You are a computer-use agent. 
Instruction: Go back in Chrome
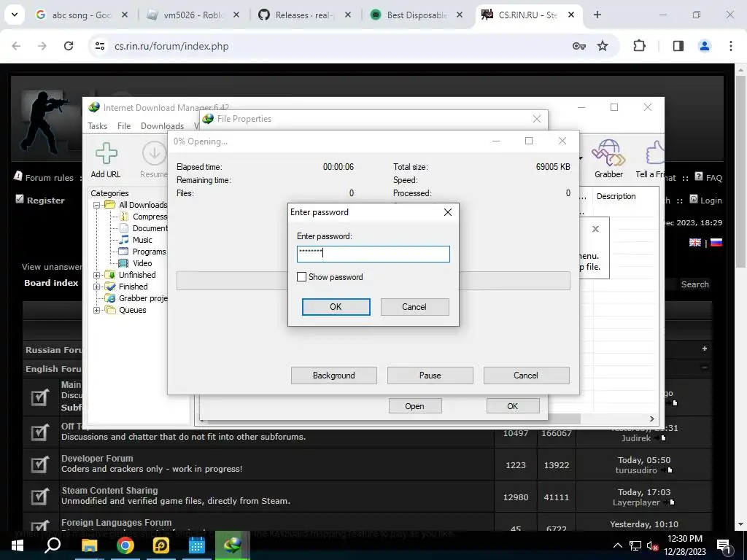(x=16, y=46)
